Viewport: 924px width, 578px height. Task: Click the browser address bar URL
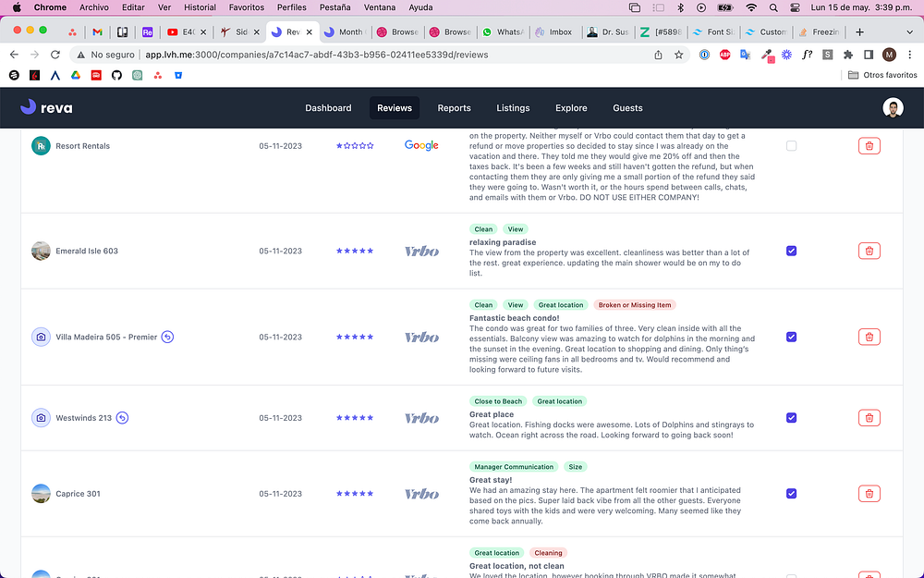(x=316, y=55)
